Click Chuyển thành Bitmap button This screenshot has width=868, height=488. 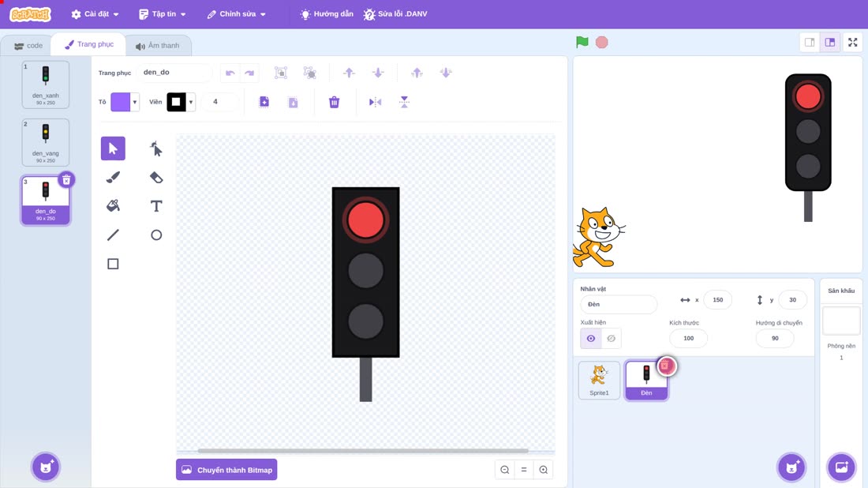(x=226, y=470)
